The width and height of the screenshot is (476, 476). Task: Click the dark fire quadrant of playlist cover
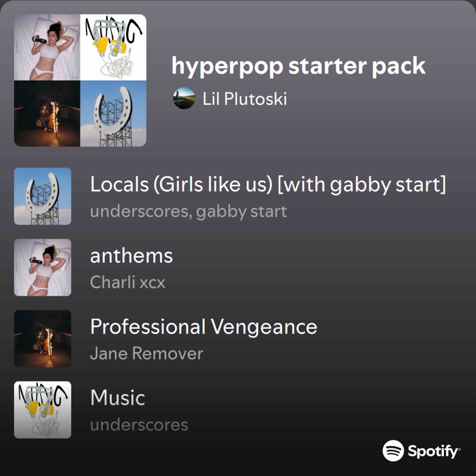click(47, 114)
